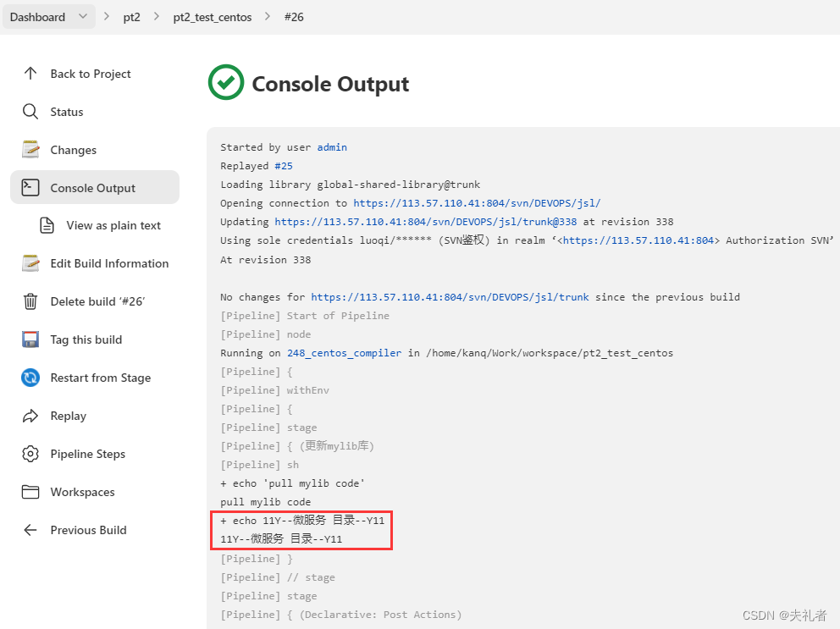Open Back to Project sidebar label
Image resolution: width=840 pixels, height=629 pixels.
coord(91,74)
